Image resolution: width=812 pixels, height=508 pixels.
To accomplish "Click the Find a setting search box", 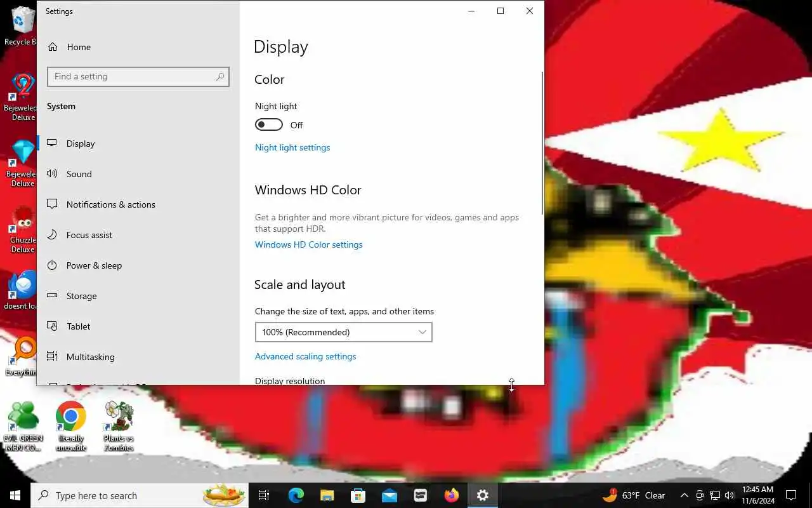I will [x=138, y=77].
